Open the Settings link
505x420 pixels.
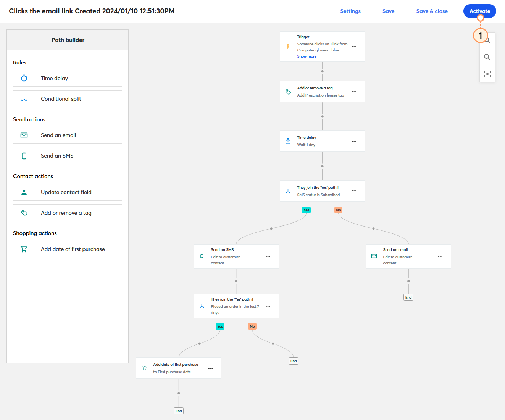click(x=350, y=11)
